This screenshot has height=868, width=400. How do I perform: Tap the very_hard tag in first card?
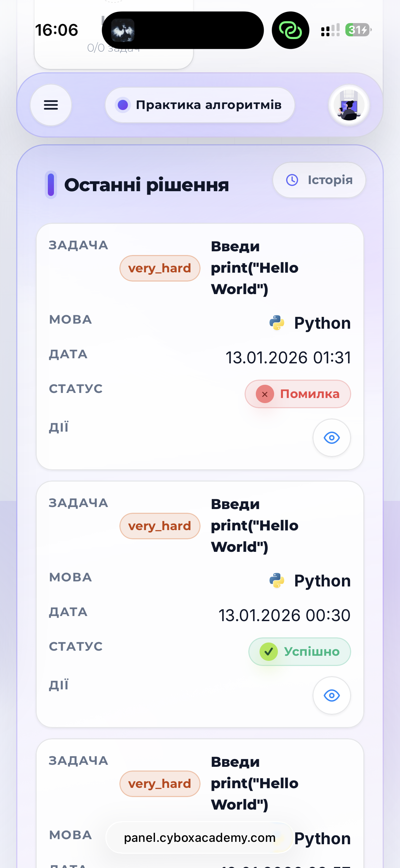[159, 268]
